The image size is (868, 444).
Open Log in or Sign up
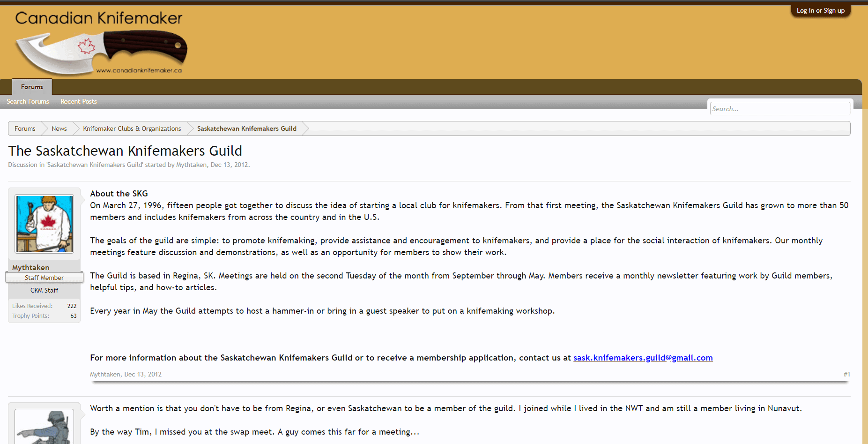pos(821,10)
